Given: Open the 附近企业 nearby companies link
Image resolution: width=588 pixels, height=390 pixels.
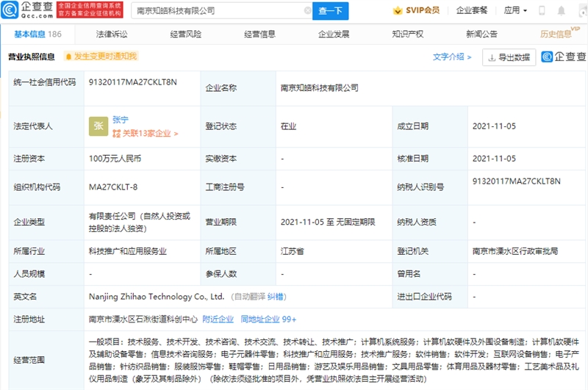Looking at the screenshot, I should pos(218,319).
